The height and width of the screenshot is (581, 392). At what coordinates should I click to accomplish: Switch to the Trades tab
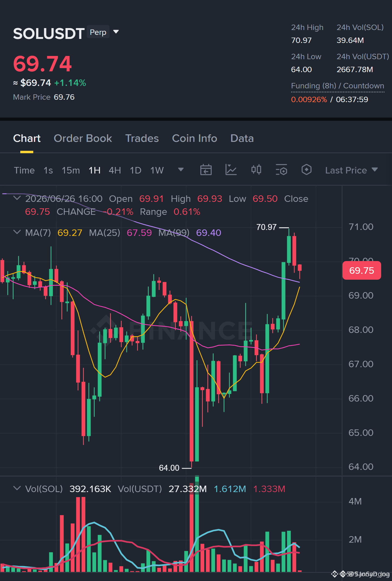click(x=142, y=138)
